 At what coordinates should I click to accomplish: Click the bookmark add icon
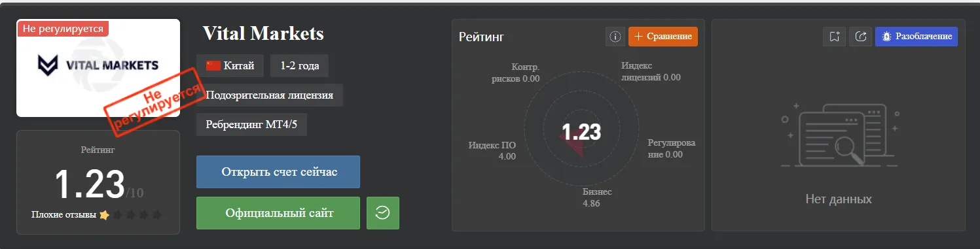[x=834, y=37]
